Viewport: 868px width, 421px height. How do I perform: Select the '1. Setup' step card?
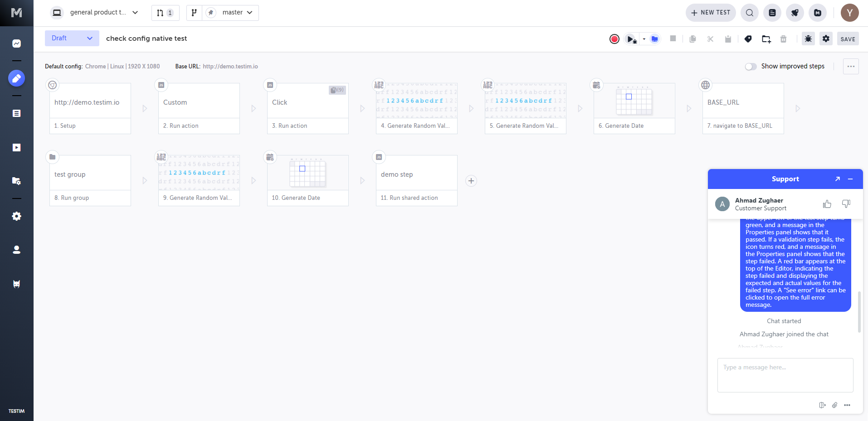click(90, 108)
